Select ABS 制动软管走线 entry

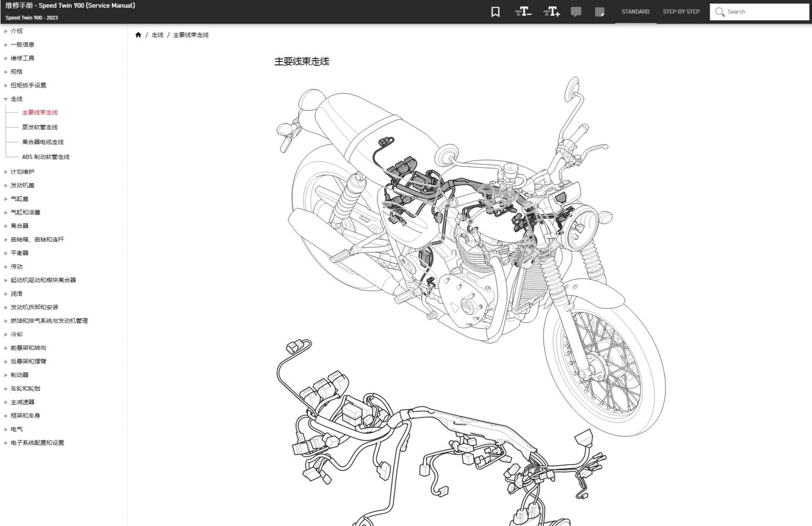46,157
